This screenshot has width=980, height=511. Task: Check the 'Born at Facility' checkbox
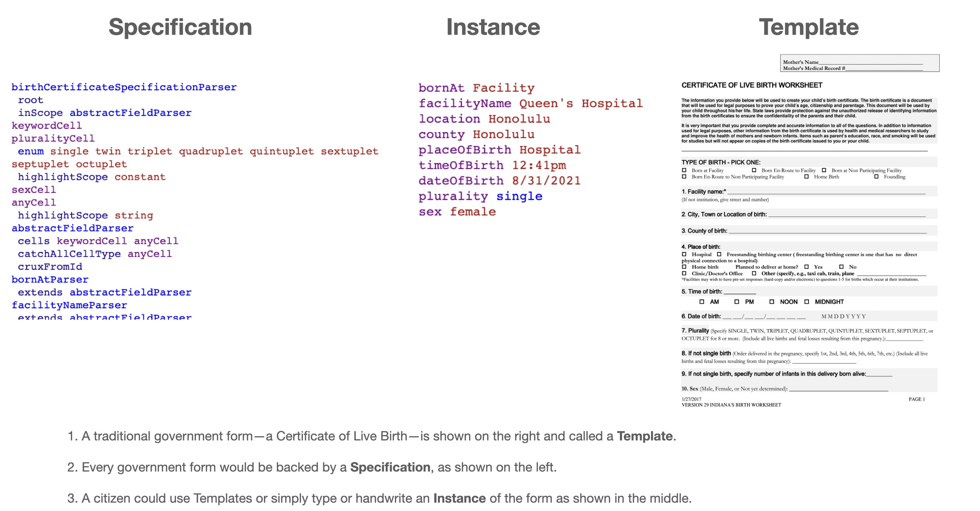coord(684,170)
